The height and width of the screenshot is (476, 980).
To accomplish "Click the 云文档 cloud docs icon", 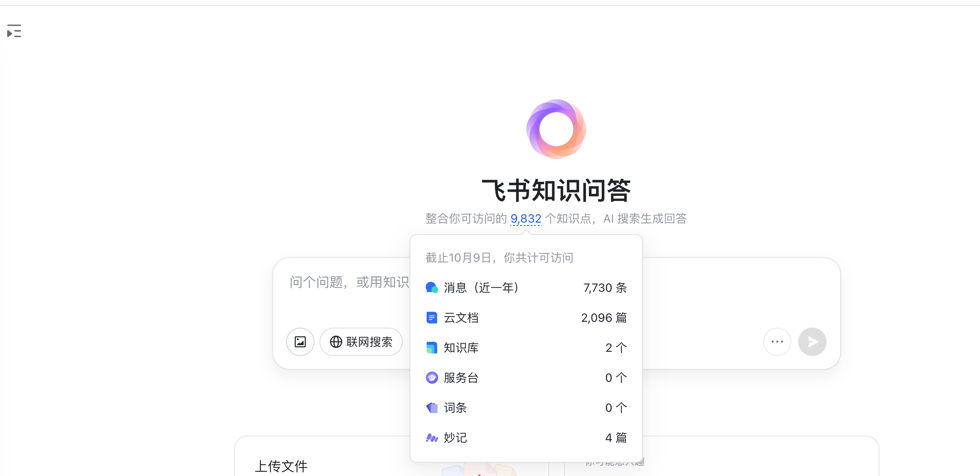I will click(432, 318).
